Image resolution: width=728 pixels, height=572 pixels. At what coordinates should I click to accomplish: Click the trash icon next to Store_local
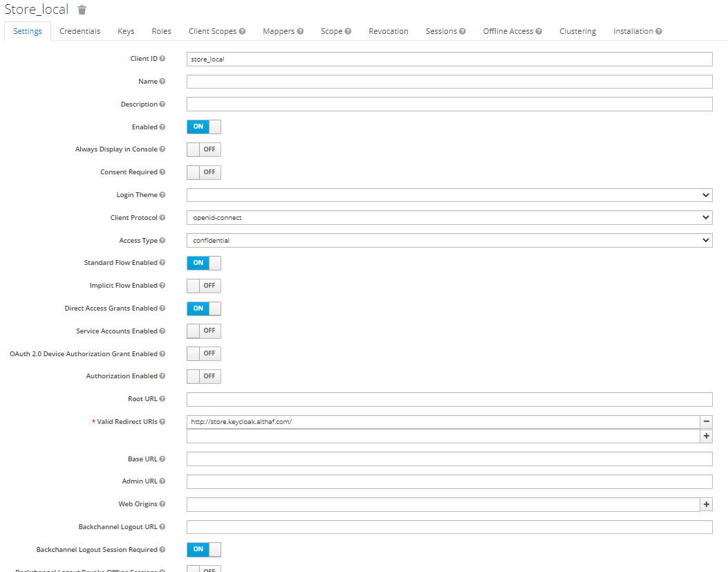(81, 10)
